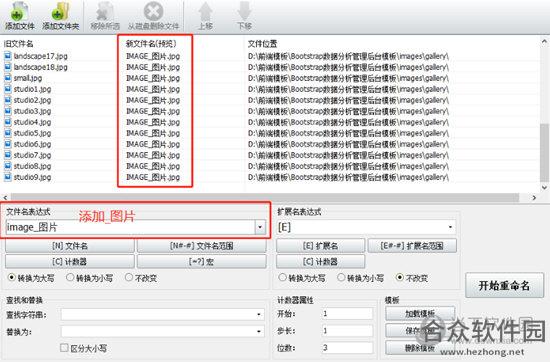Screen dimensions: 550x362
Task: Click the 新文件名(预览) column header
Action: (151, 44)
